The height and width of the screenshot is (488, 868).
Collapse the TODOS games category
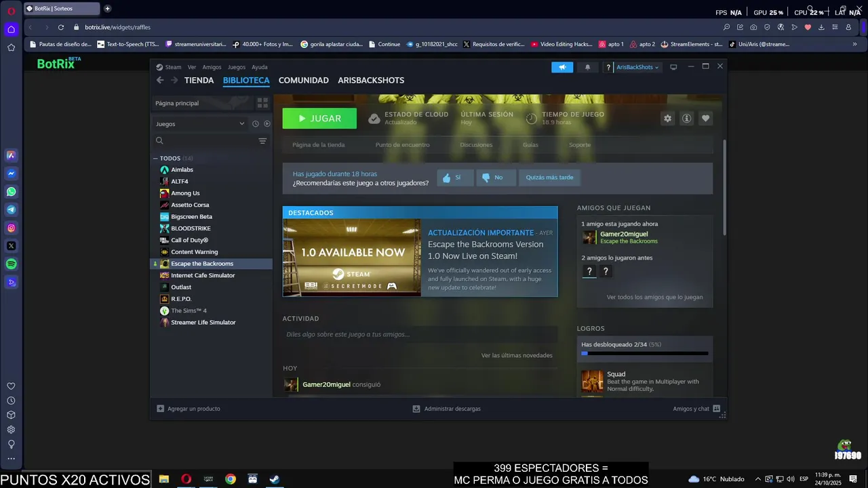(155, 159)
